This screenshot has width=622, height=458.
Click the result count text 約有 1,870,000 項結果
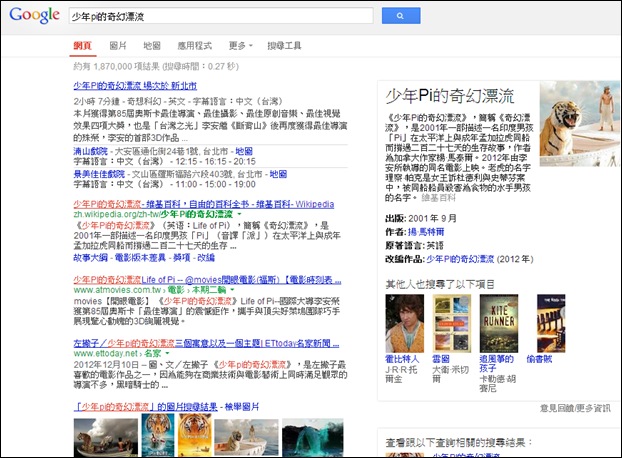116,66
